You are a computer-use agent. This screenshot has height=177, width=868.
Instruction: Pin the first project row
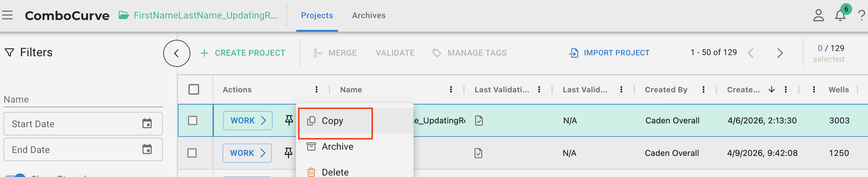[289, 120]
